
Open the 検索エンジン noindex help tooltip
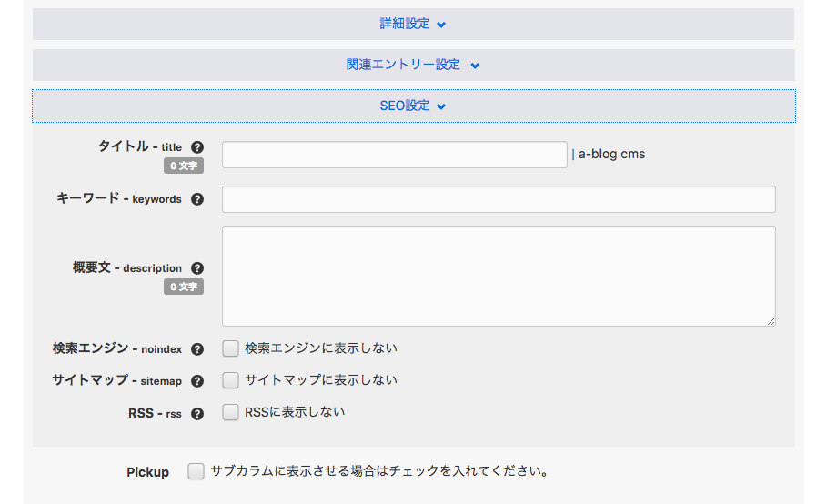197,349
